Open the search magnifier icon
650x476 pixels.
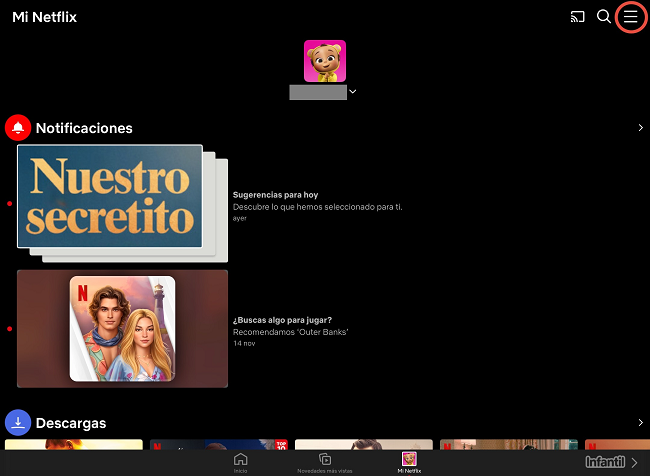click(604, 17)
